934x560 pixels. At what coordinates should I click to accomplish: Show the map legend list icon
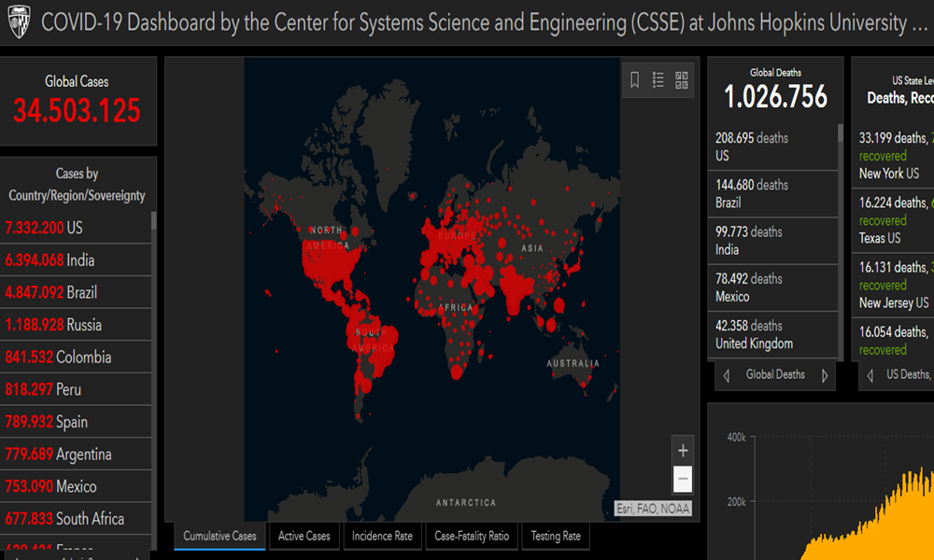658,80
